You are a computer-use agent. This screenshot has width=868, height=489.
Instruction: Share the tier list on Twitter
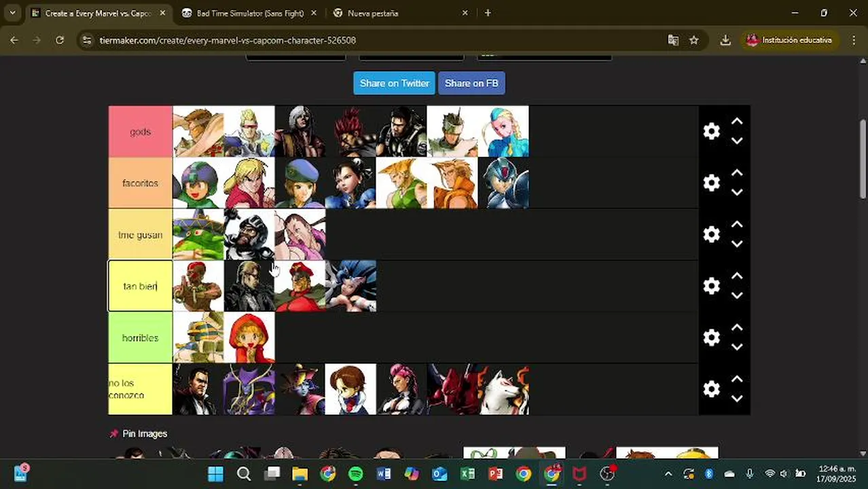point(394,83)
